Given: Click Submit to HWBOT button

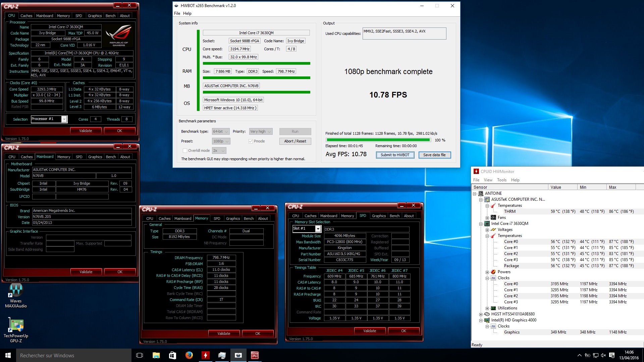Looking at the screenshot, I should tap(395, 155).
